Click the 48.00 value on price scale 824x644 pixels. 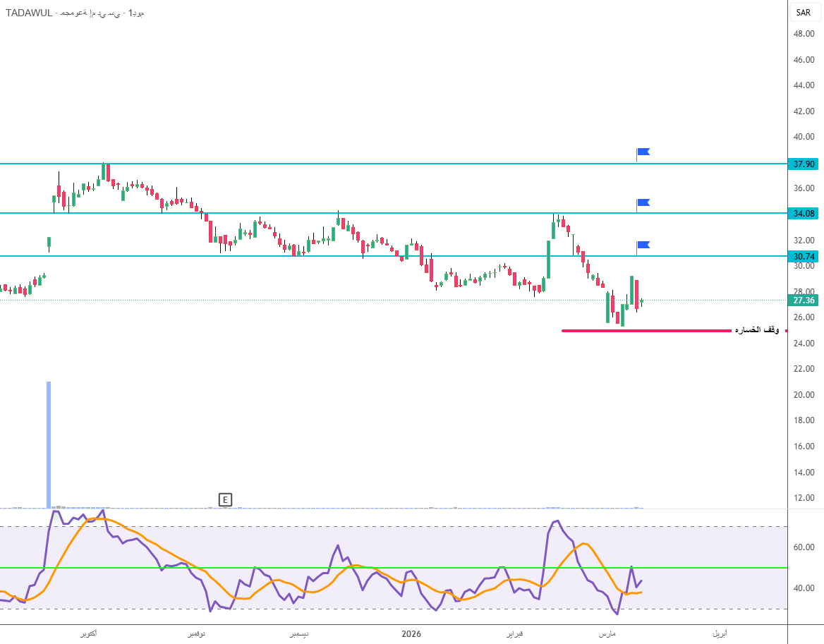(804, 34)
